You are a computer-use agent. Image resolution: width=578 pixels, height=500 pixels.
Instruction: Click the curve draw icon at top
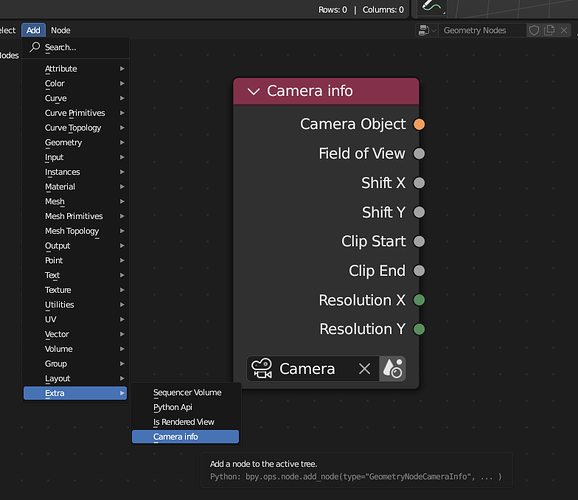tap(431, 7)
